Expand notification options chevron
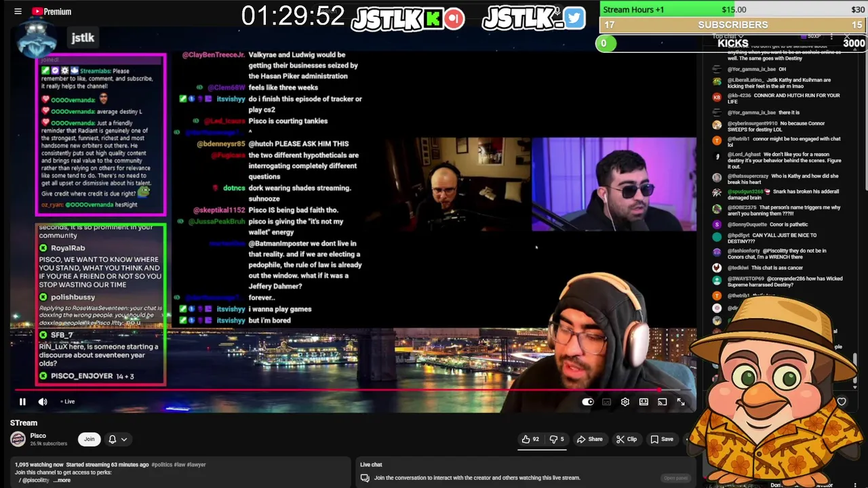 [x=124, y=439]
